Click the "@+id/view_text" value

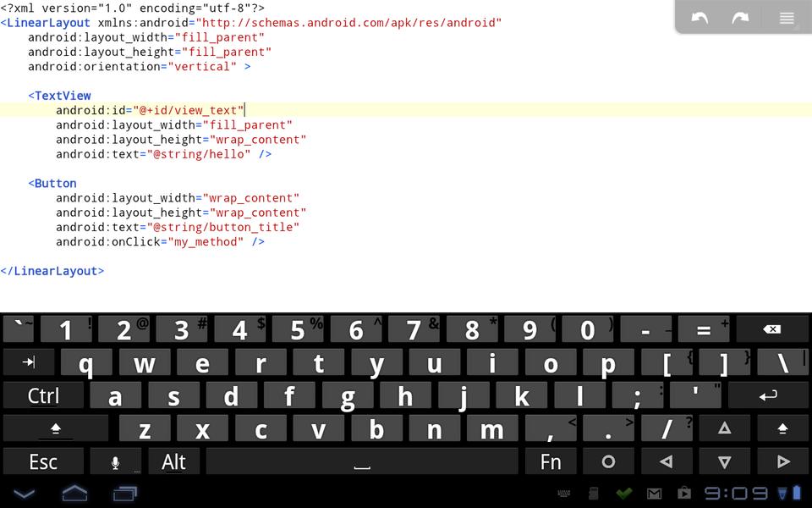click(x=189, y=110)
